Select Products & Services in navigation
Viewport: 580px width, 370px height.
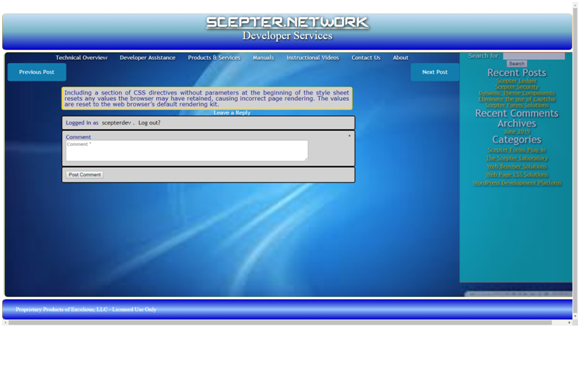(214, 58)
